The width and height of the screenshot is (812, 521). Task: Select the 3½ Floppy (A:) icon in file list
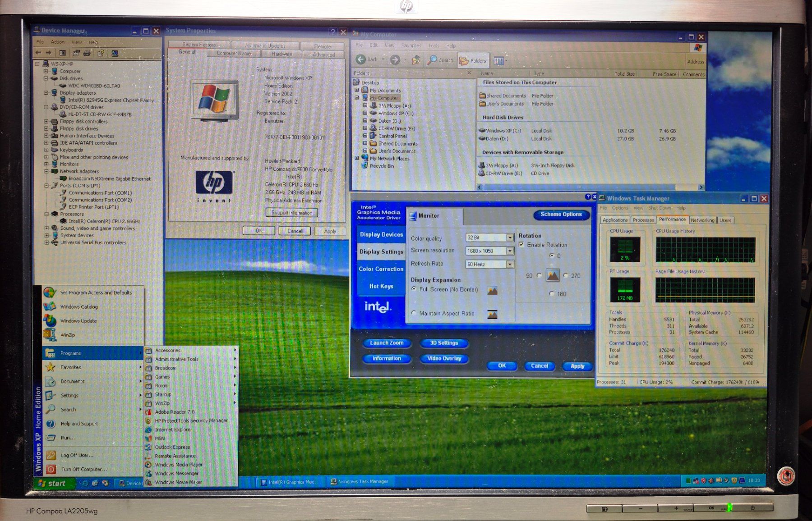[482, 165]
